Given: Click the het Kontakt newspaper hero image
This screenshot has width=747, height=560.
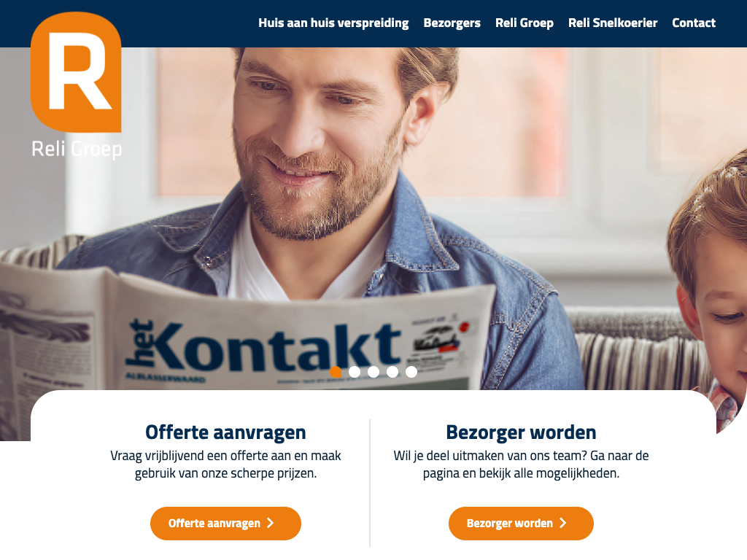Looking at the screenshot, I should tap(373, 219).
